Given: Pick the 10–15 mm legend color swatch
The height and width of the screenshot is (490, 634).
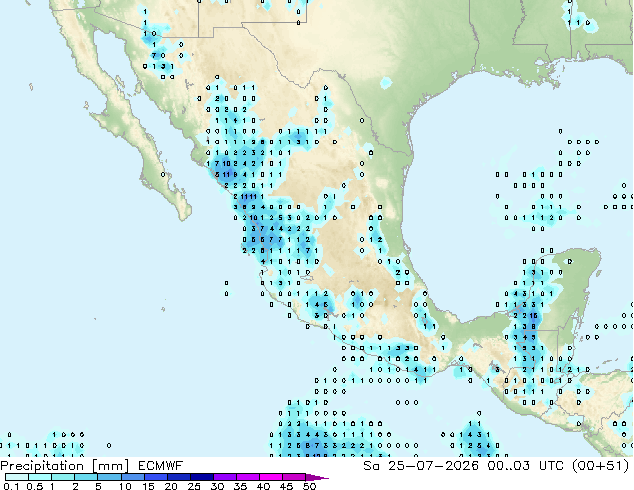Looking at the screenshot, I should click(x=132, y=477).
